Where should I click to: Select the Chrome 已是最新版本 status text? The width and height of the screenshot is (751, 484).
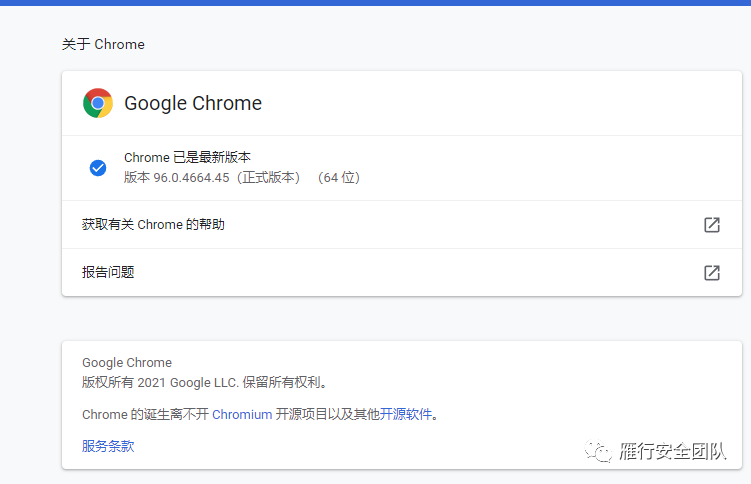click(x=187, y=157)
